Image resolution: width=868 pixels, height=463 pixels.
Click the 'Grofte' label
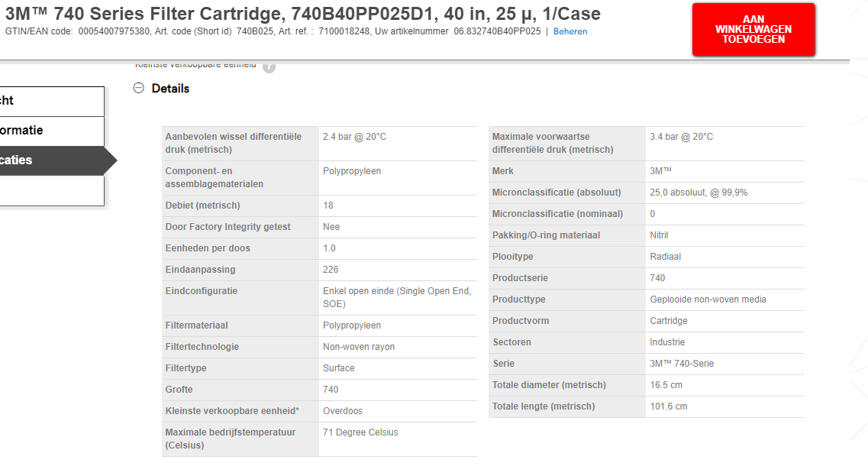tap(179, 390)
